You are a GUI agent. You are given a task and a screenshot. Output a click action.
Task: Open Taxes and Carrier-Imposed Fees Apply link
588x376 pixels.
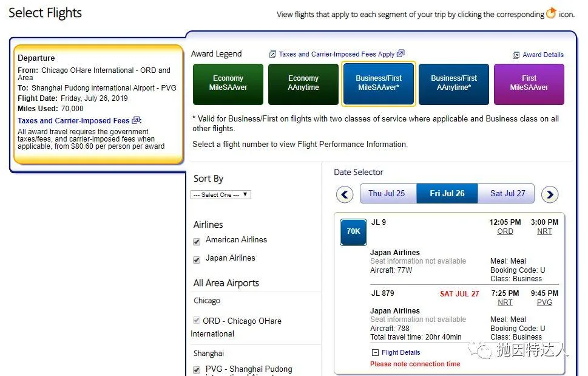[x=336, y=54]
